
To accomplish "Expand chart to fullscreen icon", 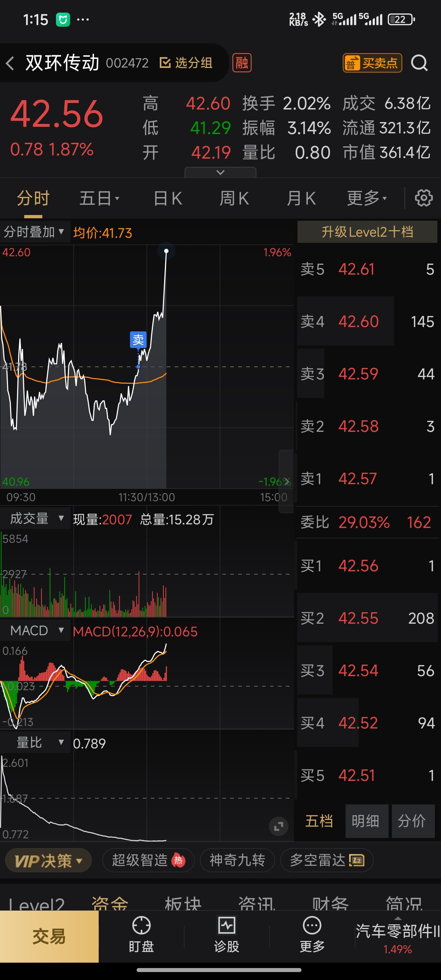I will click(279, 826).
